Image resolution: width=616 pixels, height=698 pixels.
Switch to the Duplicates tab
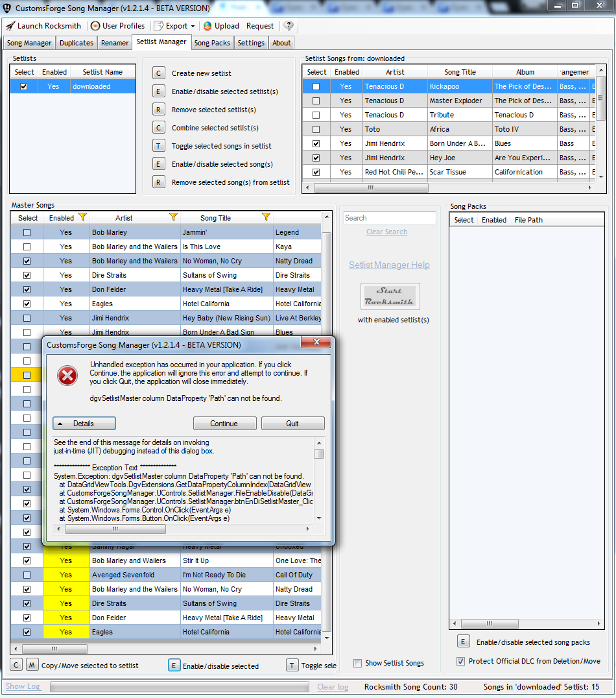(x=77, y=43)
